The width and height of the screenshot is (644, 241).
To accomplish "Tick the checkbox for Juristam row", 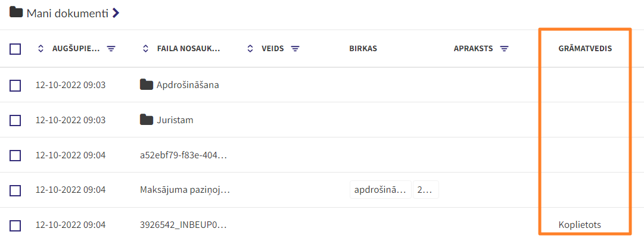I will [x=15, y=121].
